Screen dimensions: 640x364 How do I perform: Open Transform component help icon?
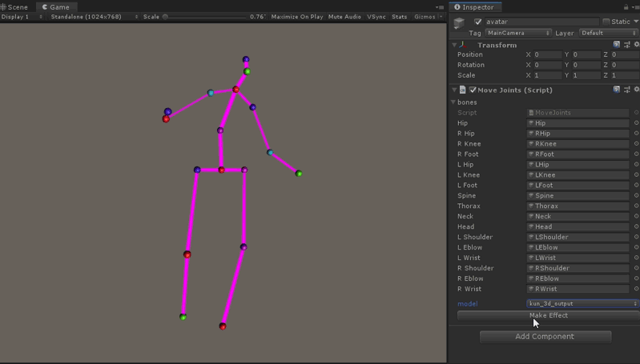616,45
